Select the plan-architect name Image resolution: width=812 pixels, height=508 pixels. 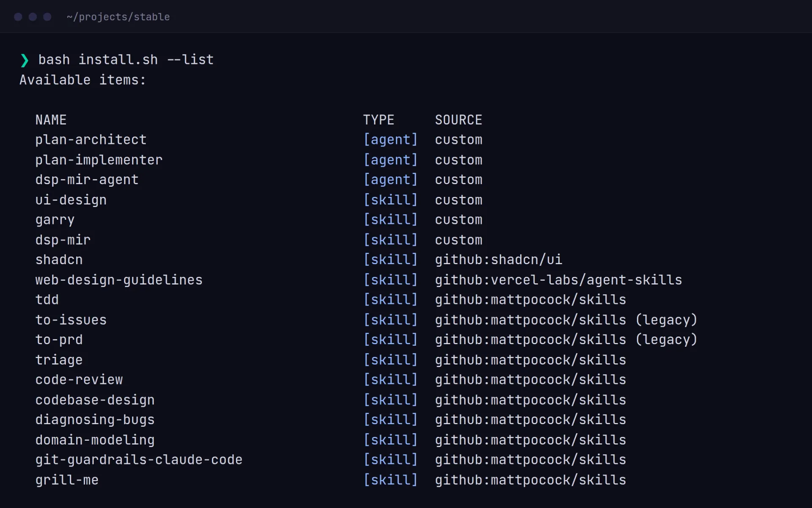91,140
